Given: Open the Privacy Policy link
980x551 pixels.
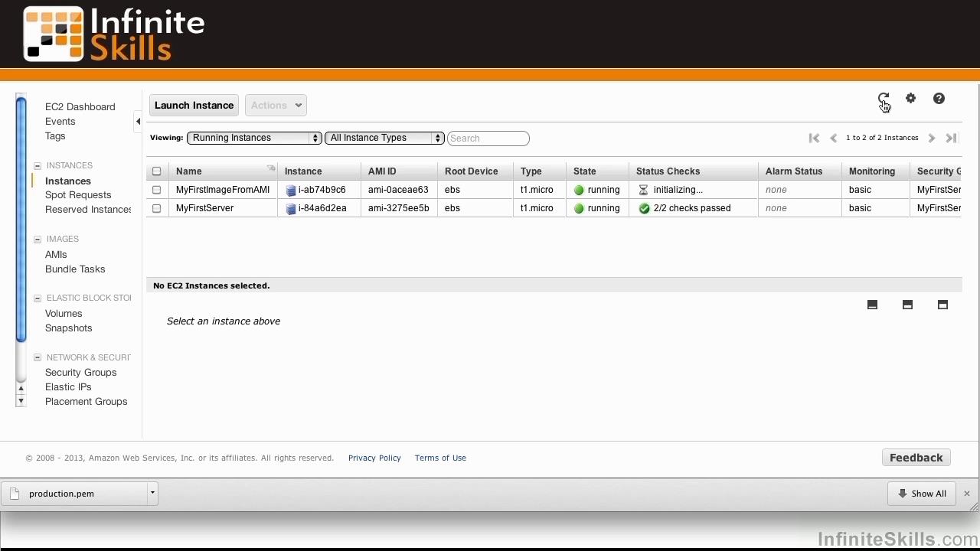Looking at the screenshot, I should pos(374,458).
